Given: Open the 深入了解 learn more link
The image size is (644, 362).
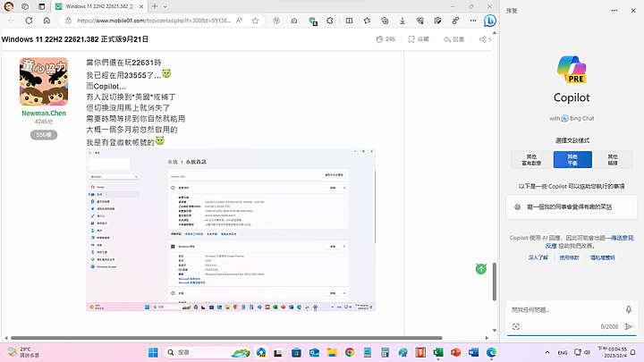Looking at the screenshot, I should pos(538,257).
